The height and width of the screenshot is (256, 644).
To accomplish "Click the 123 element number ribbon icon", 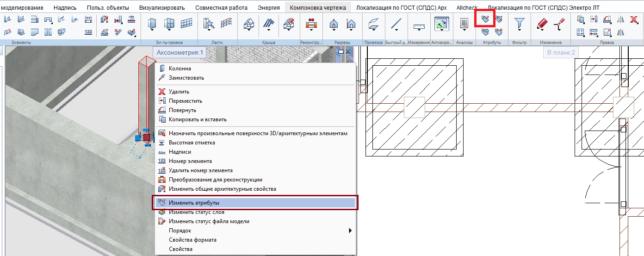I will point(88,32).
